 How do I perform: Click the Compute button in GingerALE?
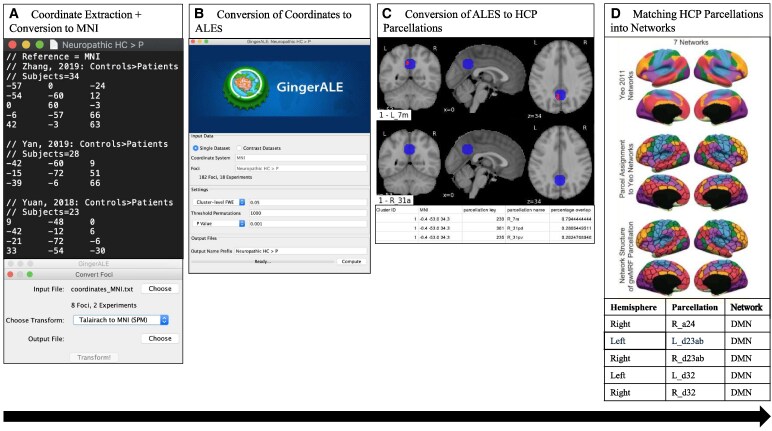[351, 262]
